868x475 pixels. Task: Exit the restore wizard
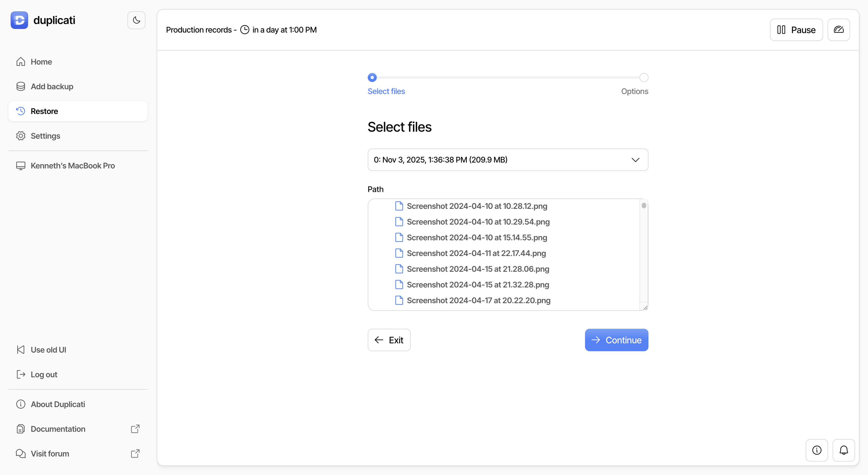coord(389,340)
